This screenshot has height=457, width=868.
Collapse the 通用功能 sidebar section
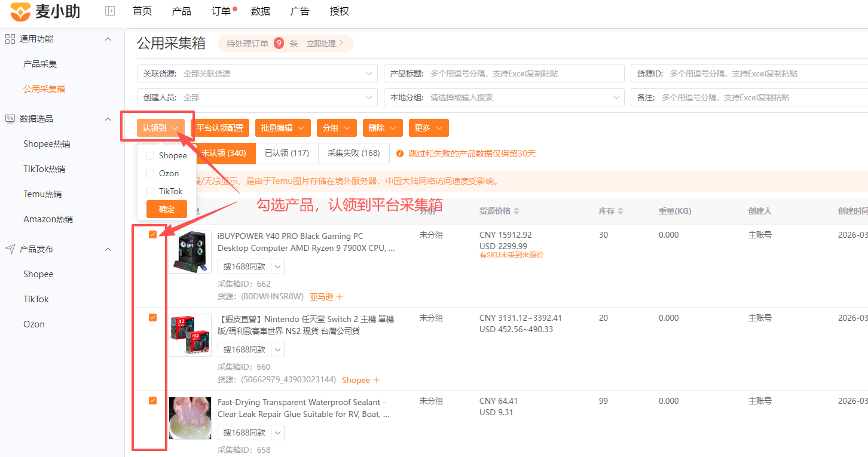tap(108, 39)
